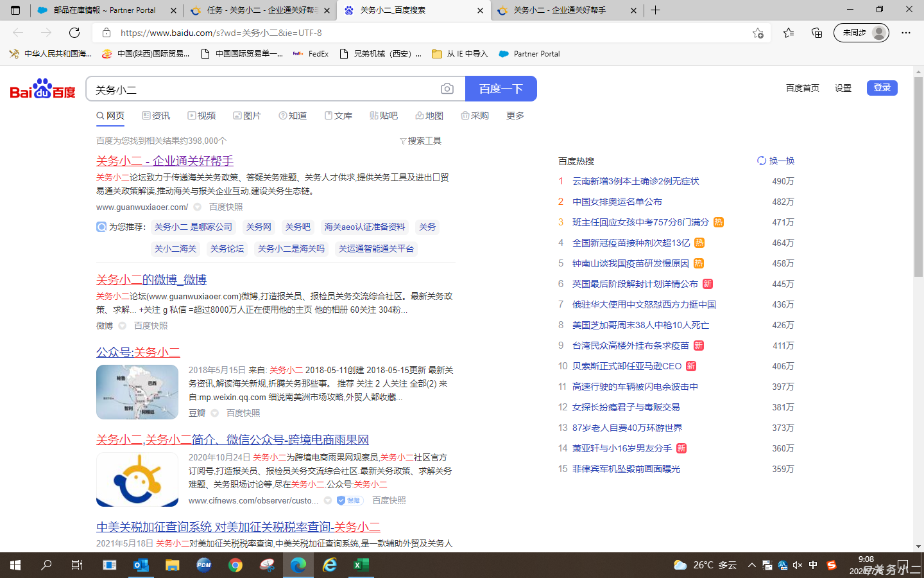
Task: Click the 未同步 profile sync button
Action: point(861,33)
